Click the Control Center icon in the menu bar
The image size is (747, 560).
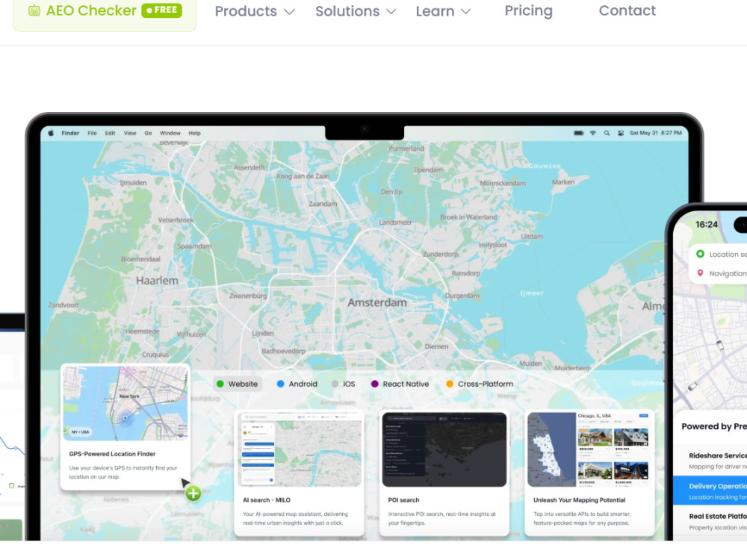tap(621, 133)
